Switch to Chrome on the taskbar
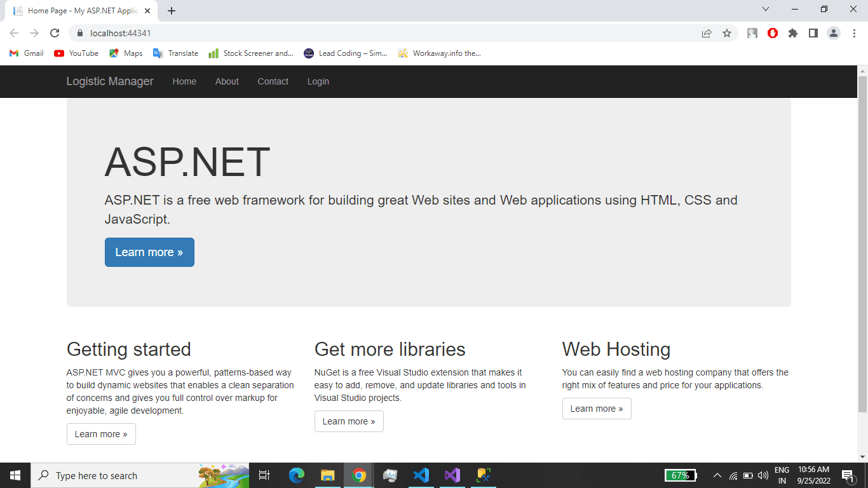The image size is (868, 488). [x=359, y=475]
